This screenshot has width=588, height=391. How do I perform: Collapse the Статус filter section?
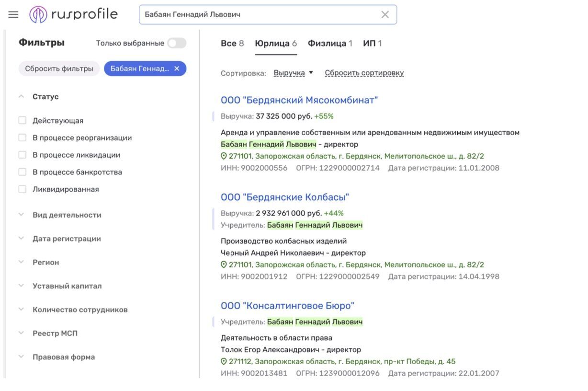[21, 96]
